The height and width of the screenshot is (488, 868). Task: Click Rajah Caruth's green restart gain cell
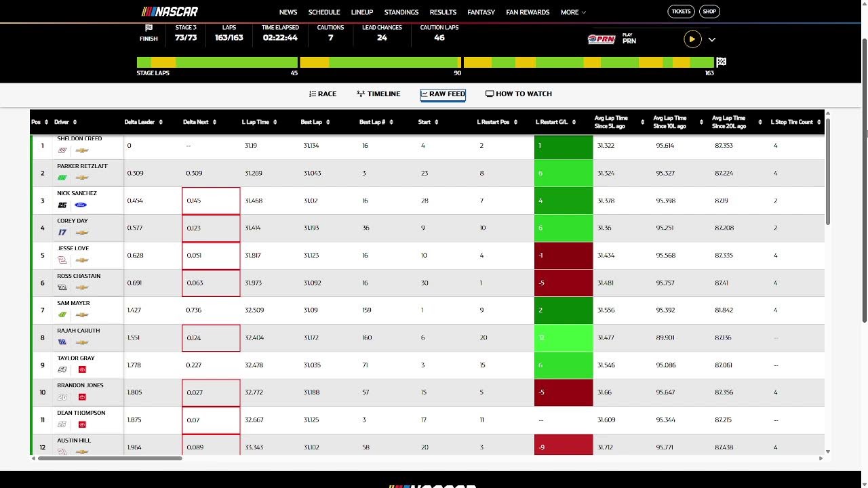[564, 338]
